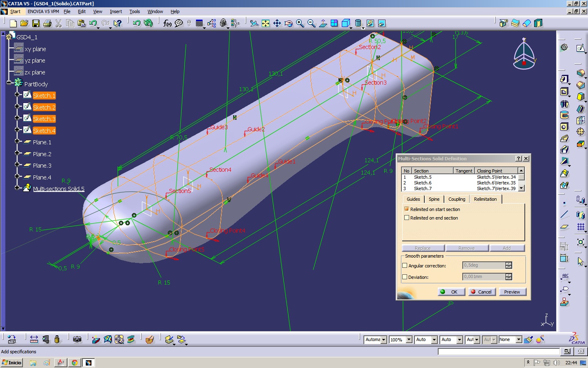Screen dimensions: 588x368
Task: Expand Multi-sections Solid.5 node
Action: 17,188
